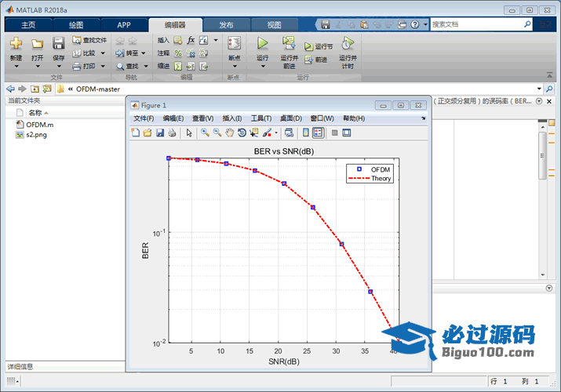Click Edit Plot arrow in Figure 1
561x392 pixels.
click(189, 133)
